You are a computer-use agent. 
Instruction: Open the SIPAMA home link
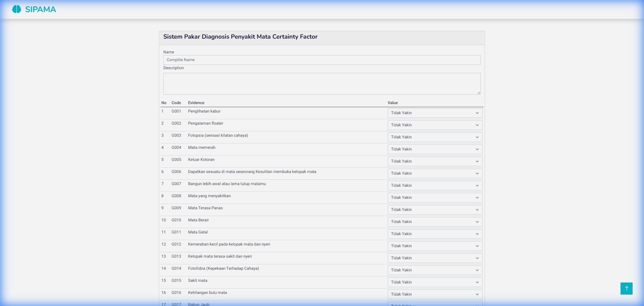34,9
